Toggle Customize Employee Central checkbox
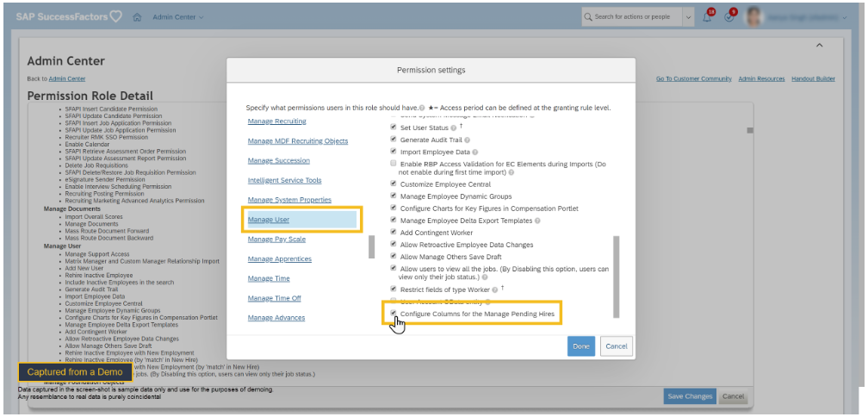The width and height of the screenshot is (868, 417). click(x=394, y=184)
